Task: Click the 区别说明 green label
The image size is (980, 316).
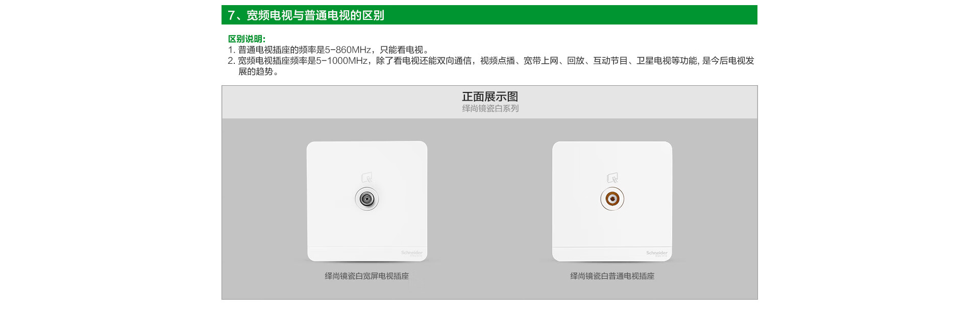Action: pyautogui.click(x=247, y=39)
